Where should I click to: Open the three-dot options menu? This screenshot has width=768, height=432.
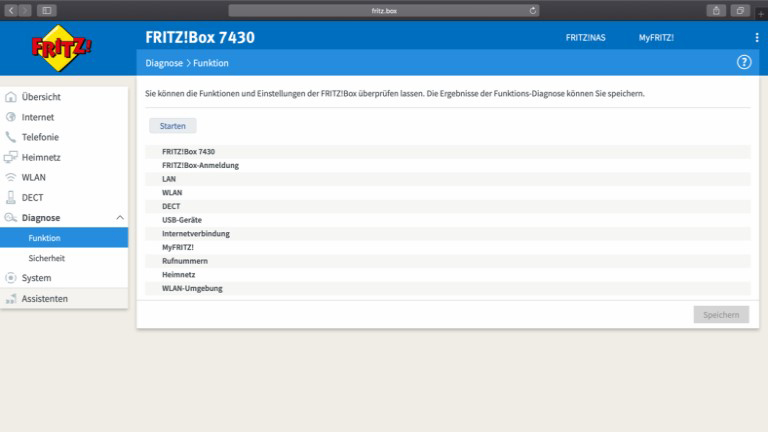(x=756, y=37)
